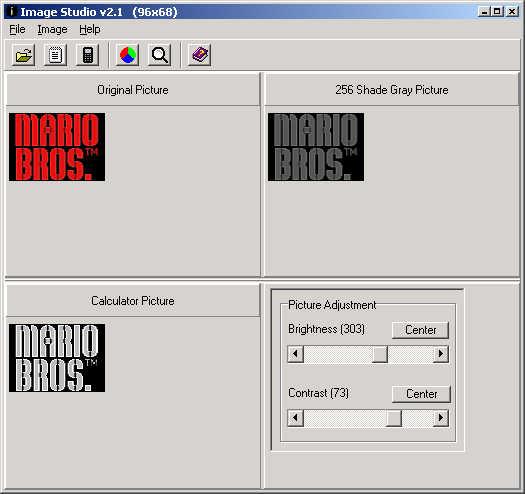525x494 pixels.
Task: Click the notepad document toolbar icon
Action: [x=56, y=55]
